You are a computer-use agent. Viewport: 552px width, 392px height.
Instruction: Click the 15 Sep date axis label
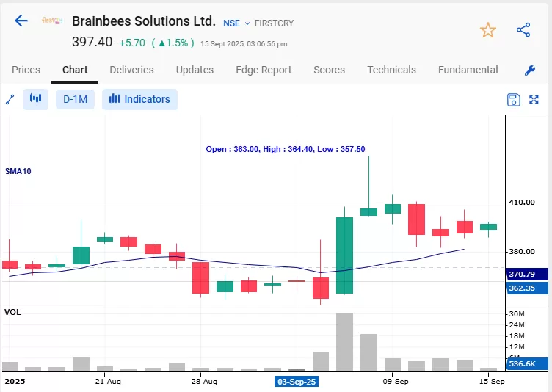(492, 382)
